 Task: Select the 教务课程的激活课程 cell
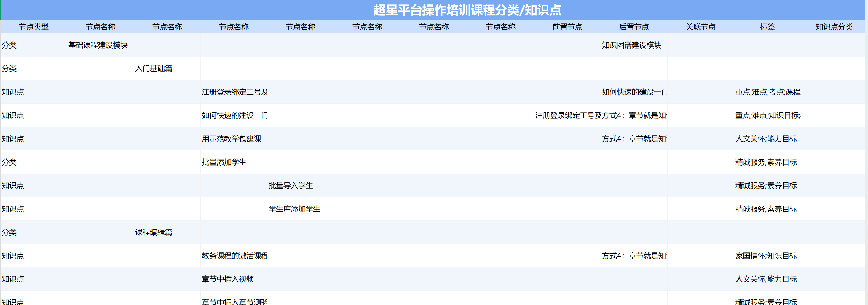pos(234,256)
